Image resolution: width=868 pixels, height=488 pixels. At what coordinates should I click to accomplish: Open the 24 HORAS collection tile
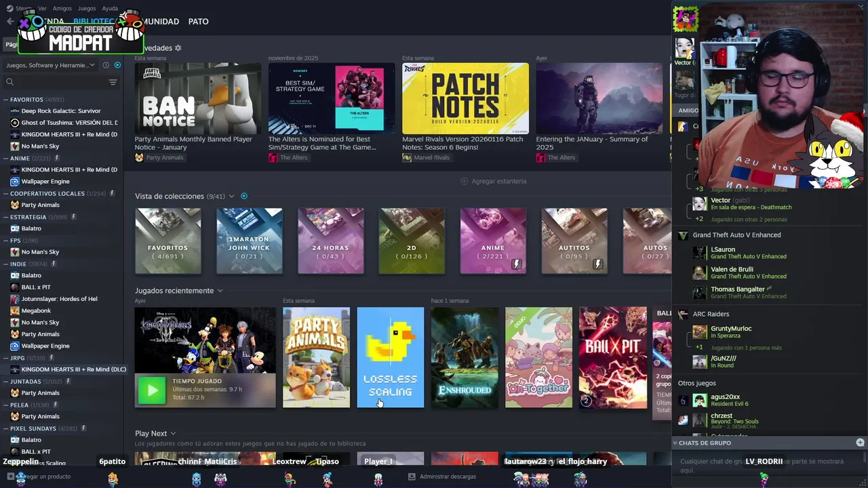pos(331,241)
